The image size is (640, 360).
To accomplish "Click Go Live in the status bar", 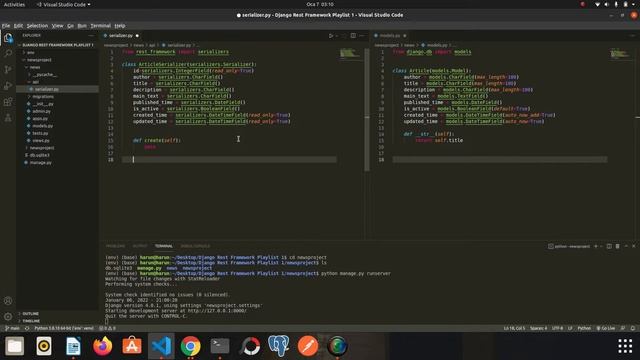I will [606, 328].
